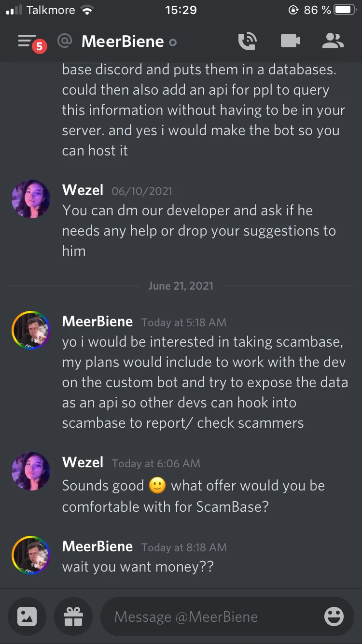Open the Nitro gift button
The image size is (362, 644).
coord(73,616)
